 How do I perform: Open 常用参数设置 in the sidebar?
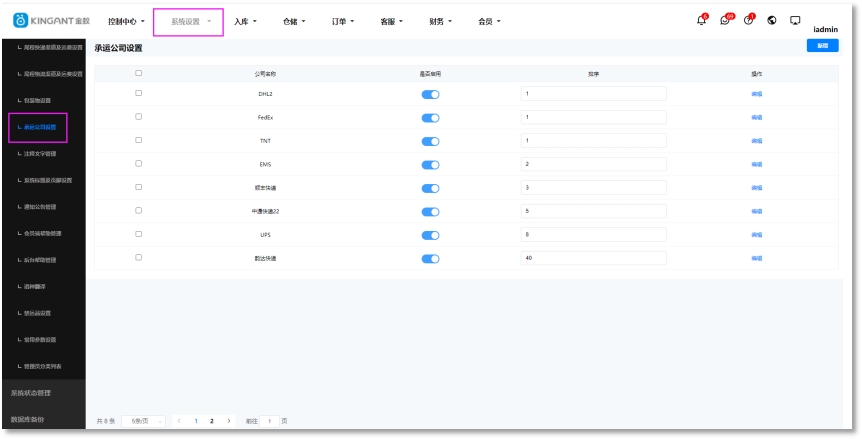click(40, 340)
